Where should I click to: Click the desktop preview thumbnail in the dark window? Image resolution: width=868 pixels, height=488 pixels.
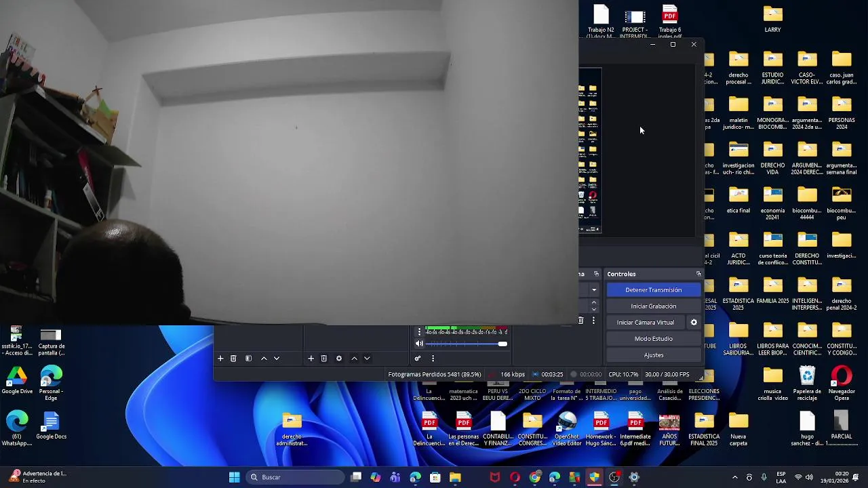click(589, 150)
